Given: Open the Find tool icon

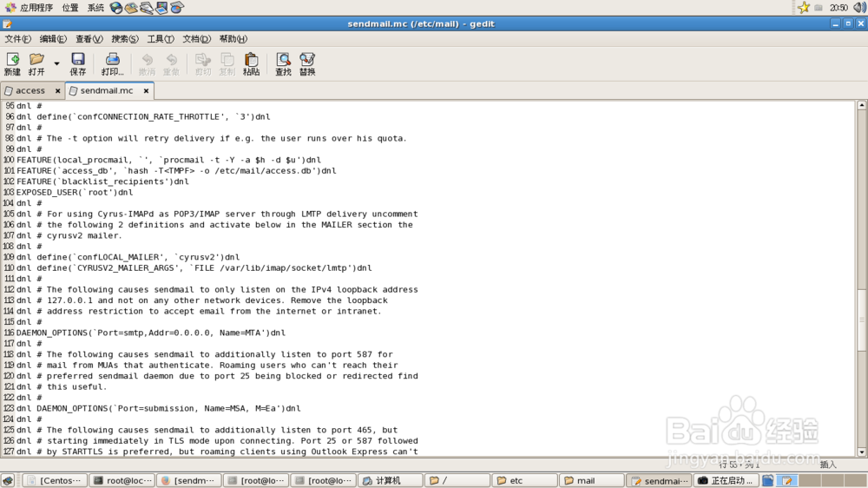Looking at the screenshot, I should [x=284, y=64].
